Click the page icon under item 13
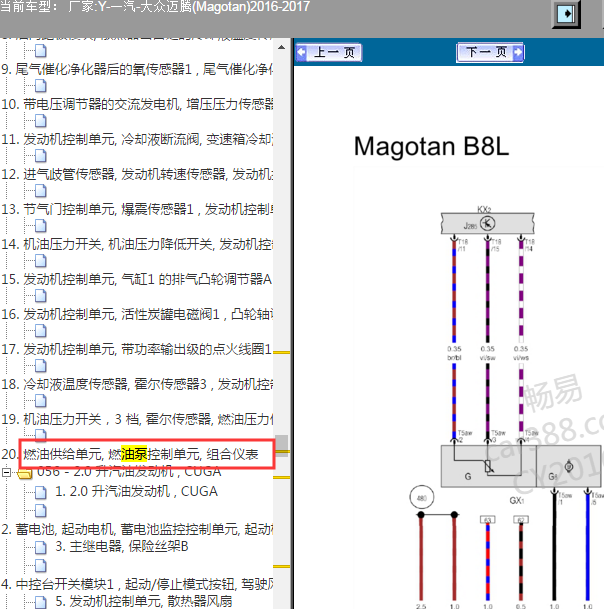The height and width of the screenshot is (609, 604). (x=40, y=226)
